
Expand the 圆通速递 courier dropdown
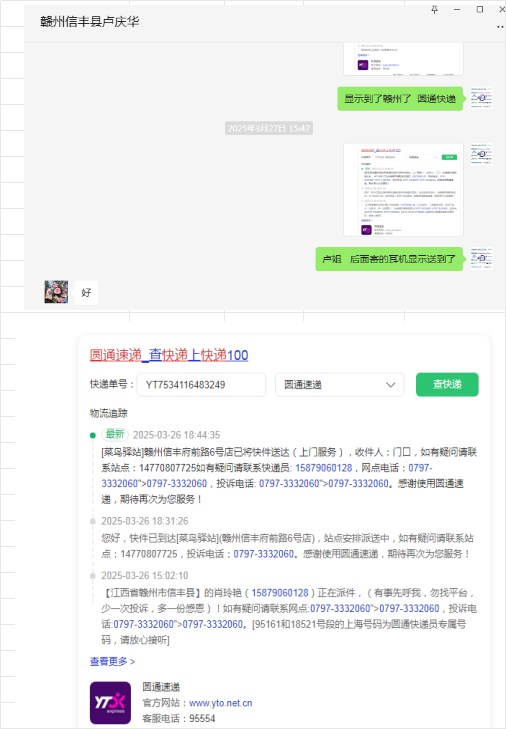(x=340, y=384)
